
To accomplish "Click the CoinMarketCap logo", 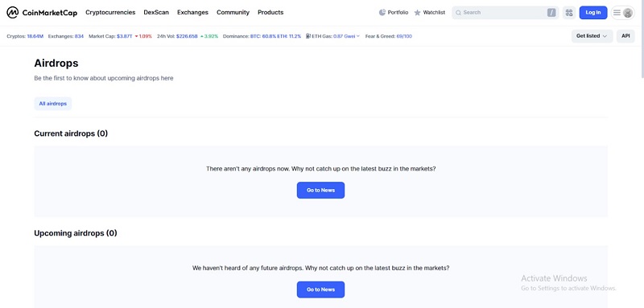I will pyautogui.click(x=42, y=13).
